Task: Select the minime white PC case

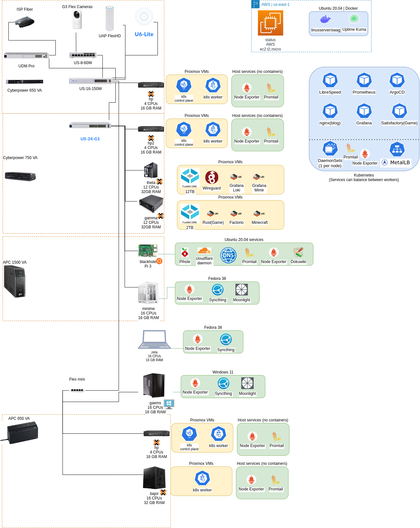Action: click(148, 292)
